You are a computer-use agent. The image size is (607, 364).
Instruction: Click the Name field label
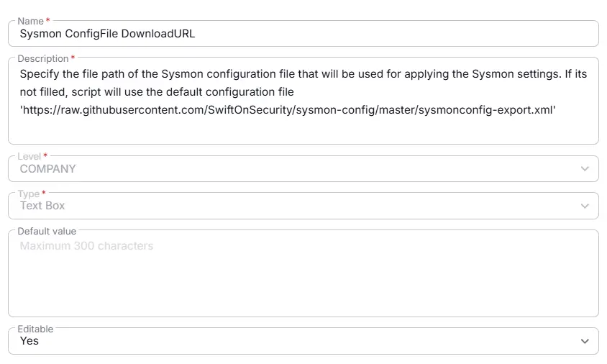pyautogui.click(x=30, y=22)
